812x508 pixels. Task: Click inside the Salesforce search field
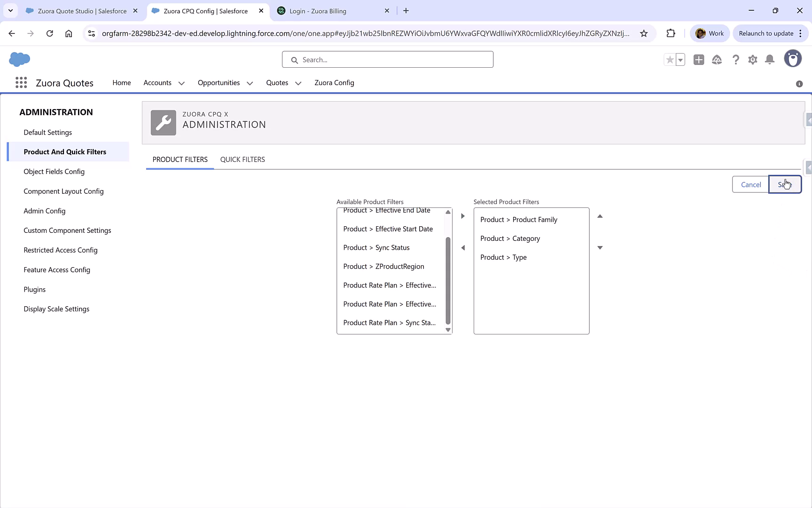(387, 59)
